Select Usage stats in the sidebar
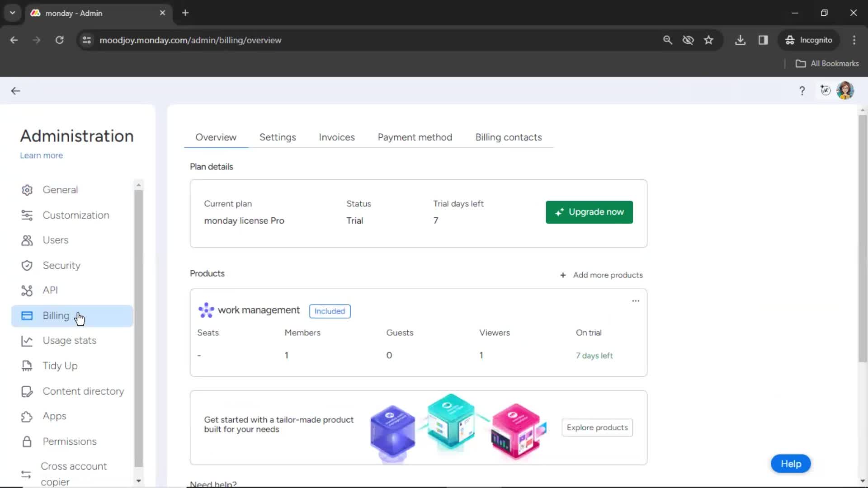Image resolution: width=868 pixels, height=488 pixels. (72, 341)
